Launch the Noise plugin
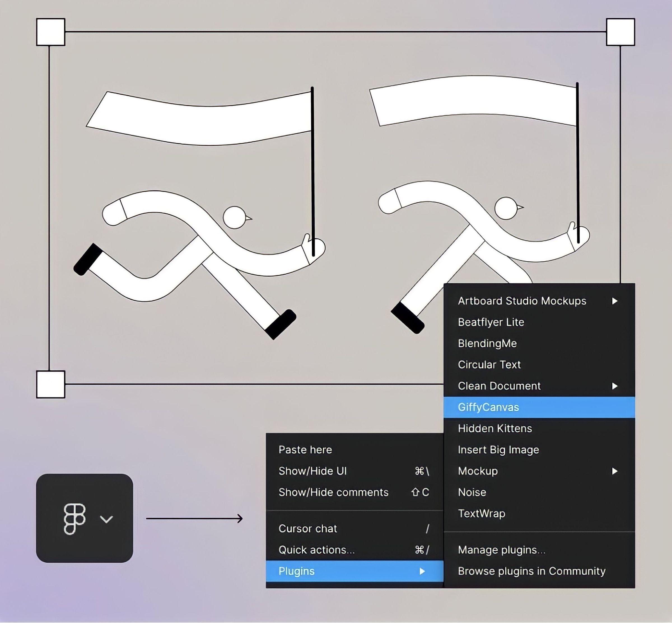The height and width of the screenshot is (623, 672). click(x=472, y=492)
